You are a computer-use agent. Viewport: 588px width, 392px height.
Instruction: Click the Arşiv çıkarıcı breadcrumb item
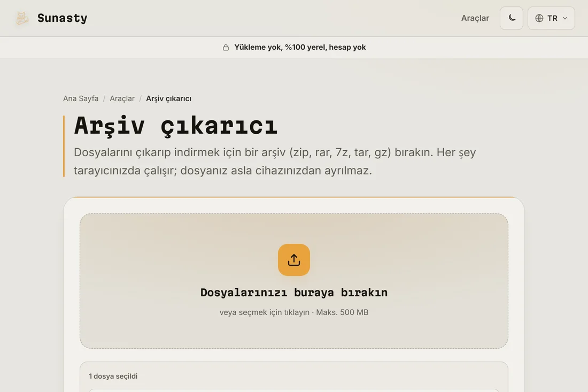(168, 98)
